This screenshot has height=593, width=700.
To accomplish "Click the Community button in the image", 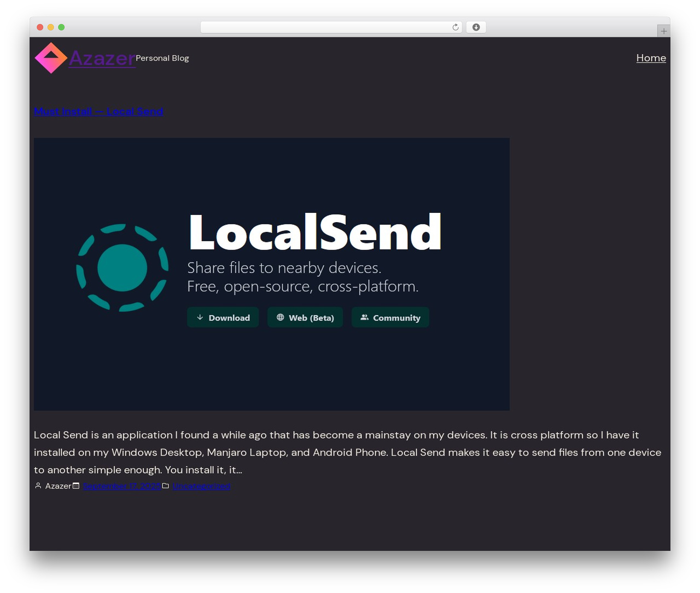I will point(390,317).
